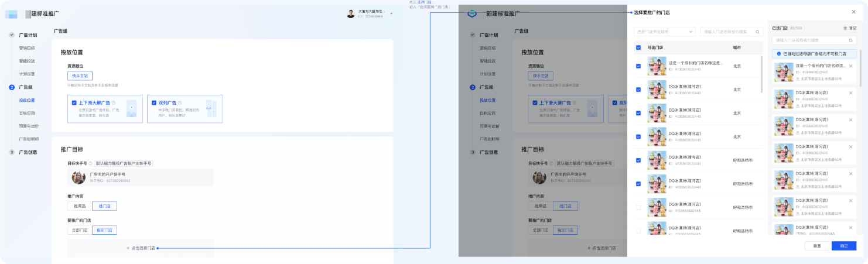Viewport: 868px width, 264px height.
Task: Click the 广告计划 completed-step checkmark icon, left window
Action: click(x=12, y=35)
